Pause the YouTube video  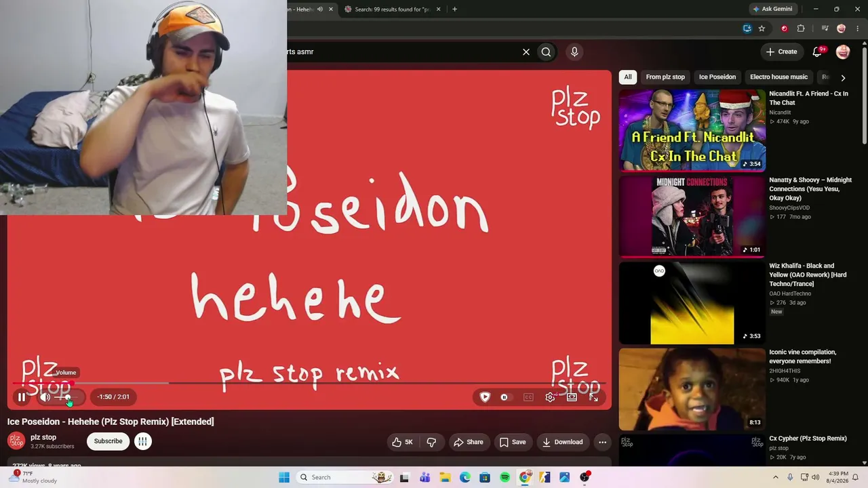(x=22, y=397)
